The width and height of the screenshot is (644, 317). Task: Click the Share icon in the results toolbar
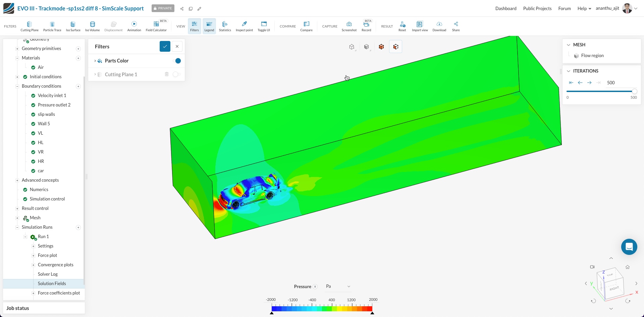[456, 26]
